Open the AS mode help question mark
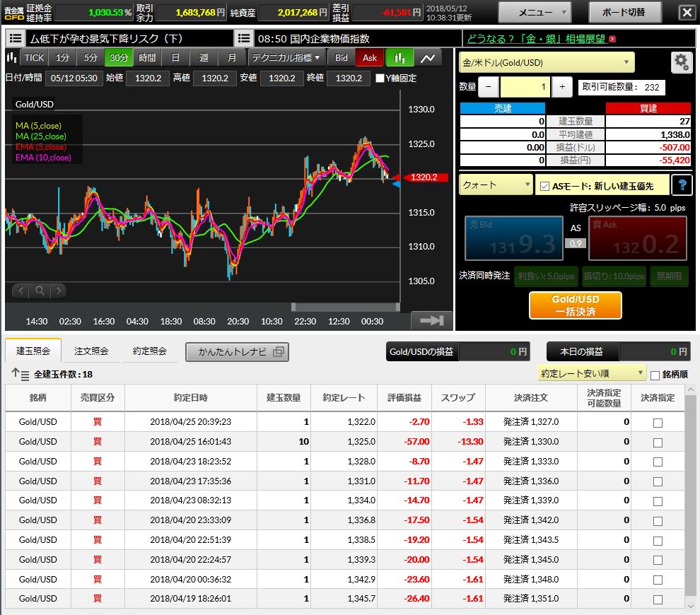Screen dimensions: 700x615 click(x=682, y=184)
